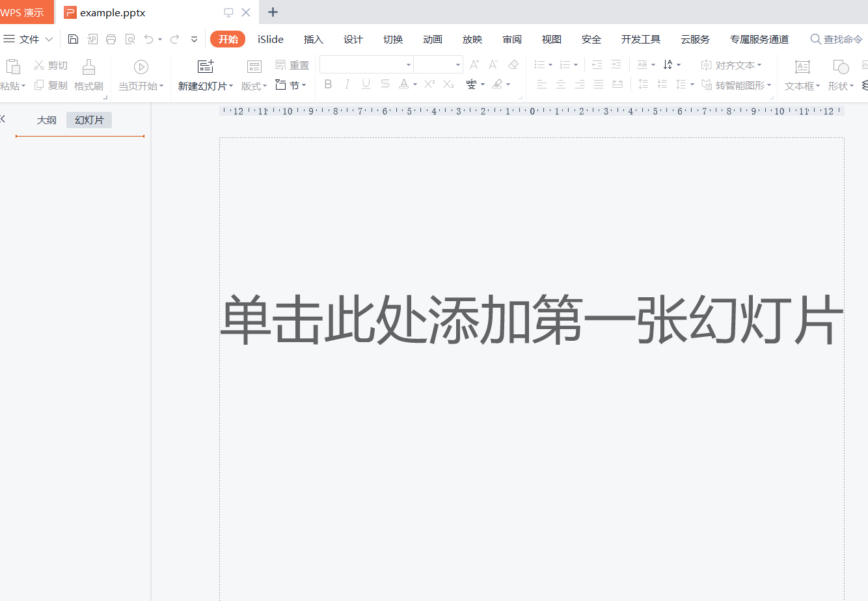Click the Save icon in quick access toolbar
The image size is (868, 601).
coord(73,39)
